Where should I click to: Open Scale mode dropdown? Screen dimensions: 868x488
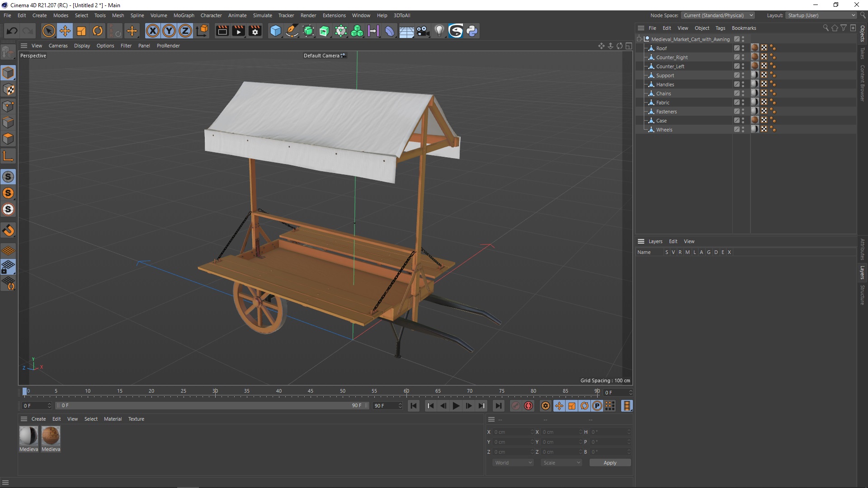click(561, 463)
